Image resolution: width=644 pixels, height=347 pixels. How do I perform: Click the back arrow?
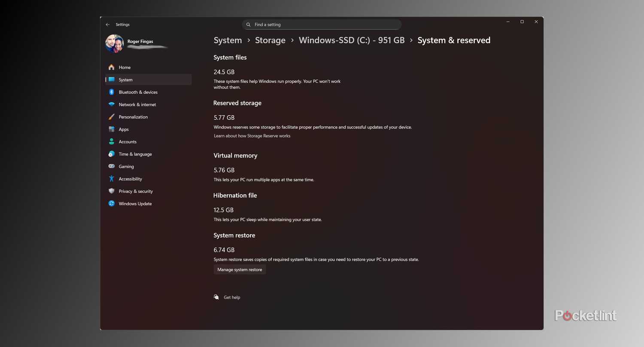point(108,24)
